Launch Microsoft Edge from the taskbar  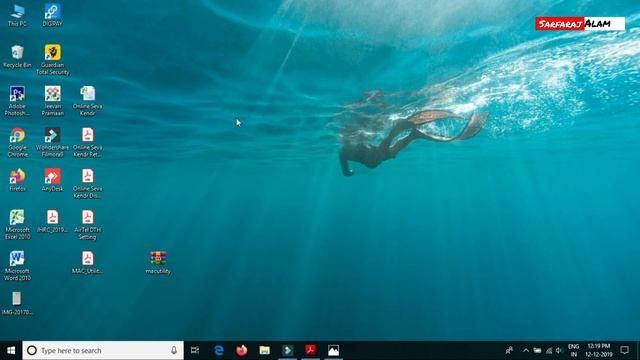[219, 350]
